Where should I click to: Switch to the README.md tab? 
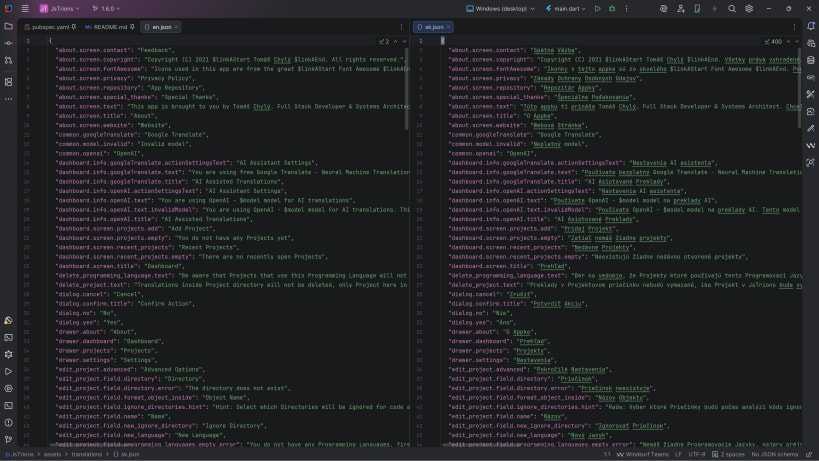(x=109, y=27)
